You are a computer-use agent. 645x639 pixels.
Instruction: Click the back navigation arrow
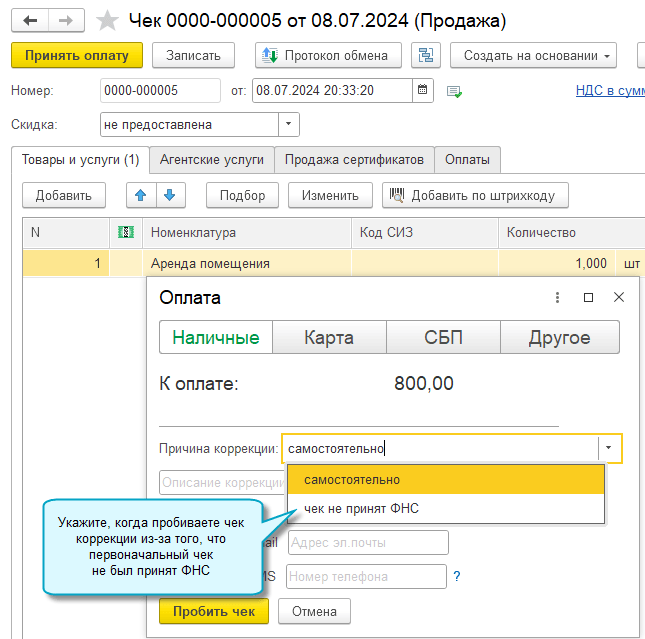click(x=30, y=20)
